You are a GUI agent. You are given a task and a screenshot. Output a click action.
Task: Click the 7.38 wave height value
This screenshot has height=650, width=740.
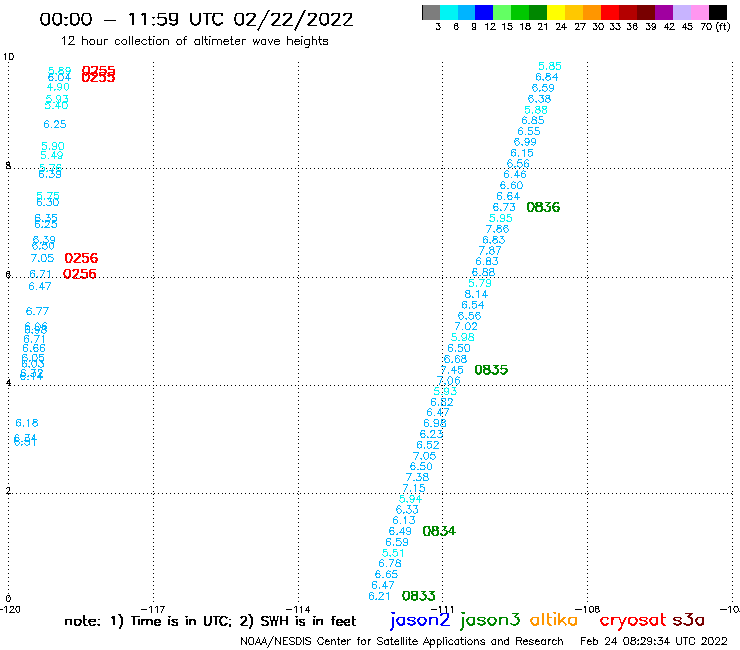(x=417, y=477)
